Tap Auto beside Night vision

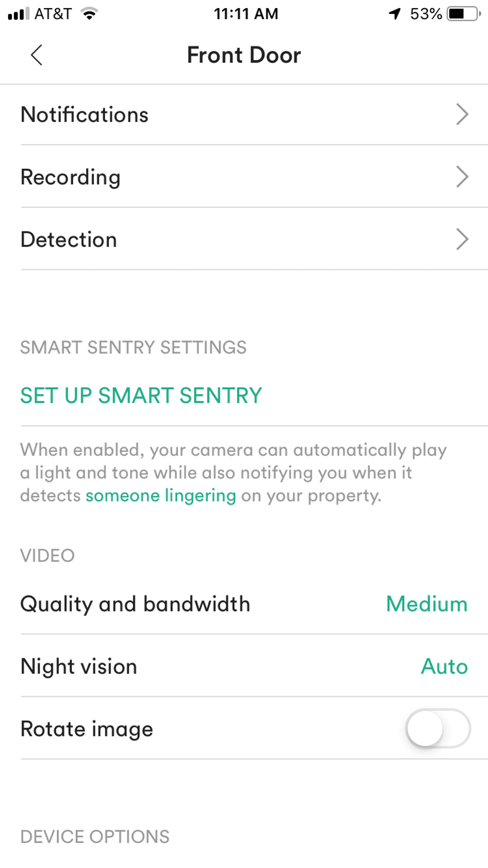pos(444,666)
